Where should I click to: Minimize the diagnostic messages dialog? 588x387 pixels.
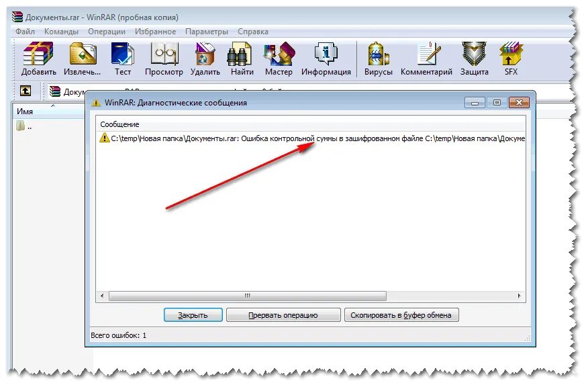pyautogui.click(x=475, y=103)
